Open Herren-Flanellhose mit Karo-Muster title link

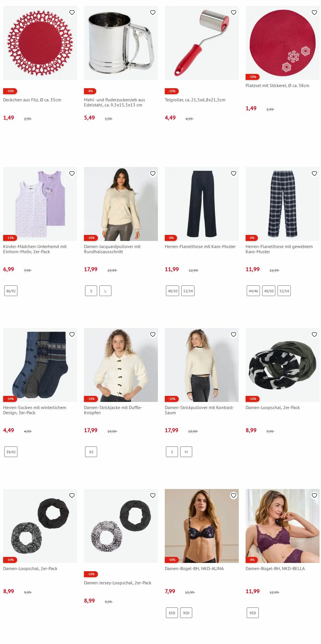click(x=200, y=246)
